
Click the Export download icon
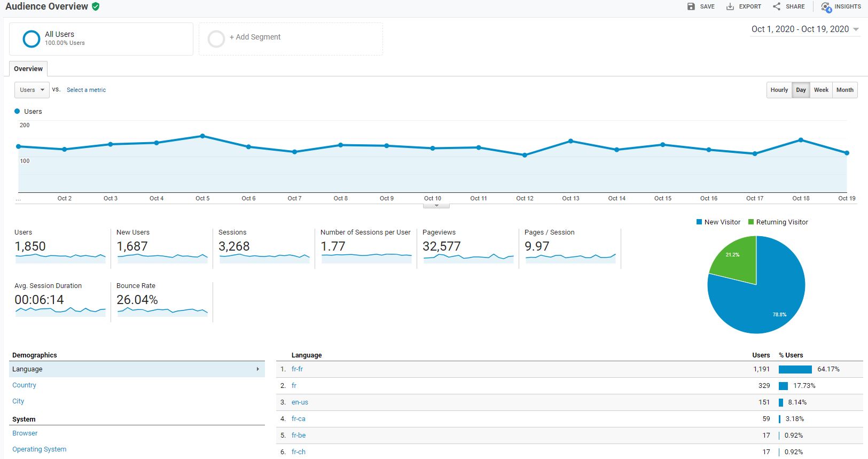(730, 6)
